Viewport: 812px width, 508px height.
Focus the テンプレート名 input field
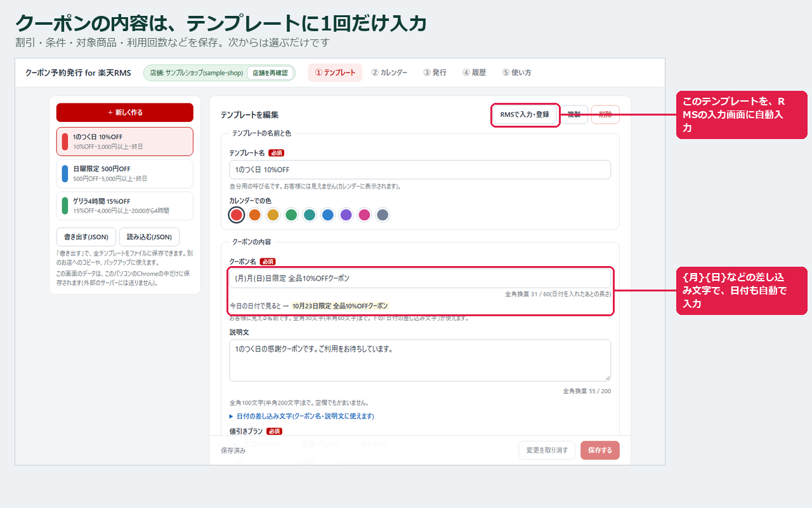420,170
